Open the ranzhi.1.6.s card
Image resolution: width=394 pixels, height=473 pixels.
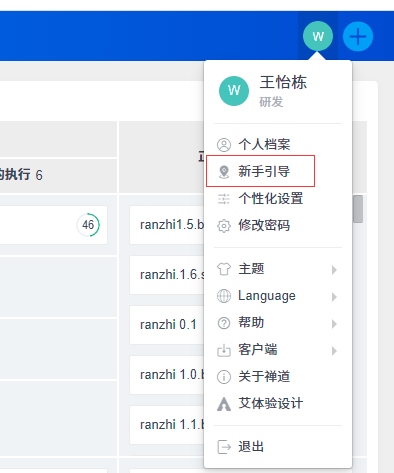tap(167, 275)
